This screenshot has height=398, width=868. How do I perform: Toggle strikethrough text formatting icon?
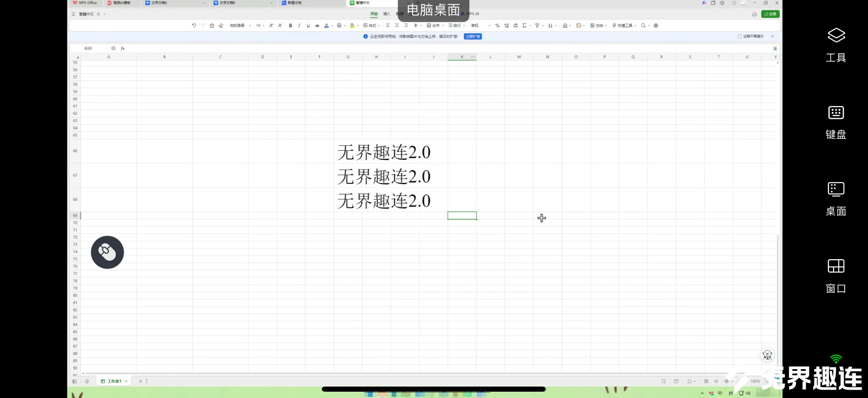[x=317, y=25]
